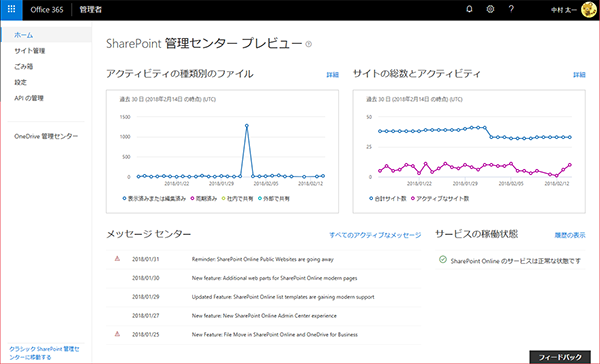This screenshot has width=600, height=364.
Task: Open message 'New Feature: File Move in SharePoint'
Action: [275, 334]
